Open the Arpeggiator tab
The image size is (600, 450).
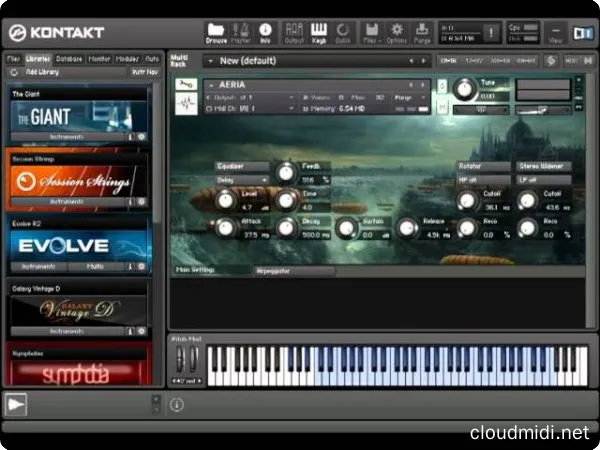click(278, 270)
